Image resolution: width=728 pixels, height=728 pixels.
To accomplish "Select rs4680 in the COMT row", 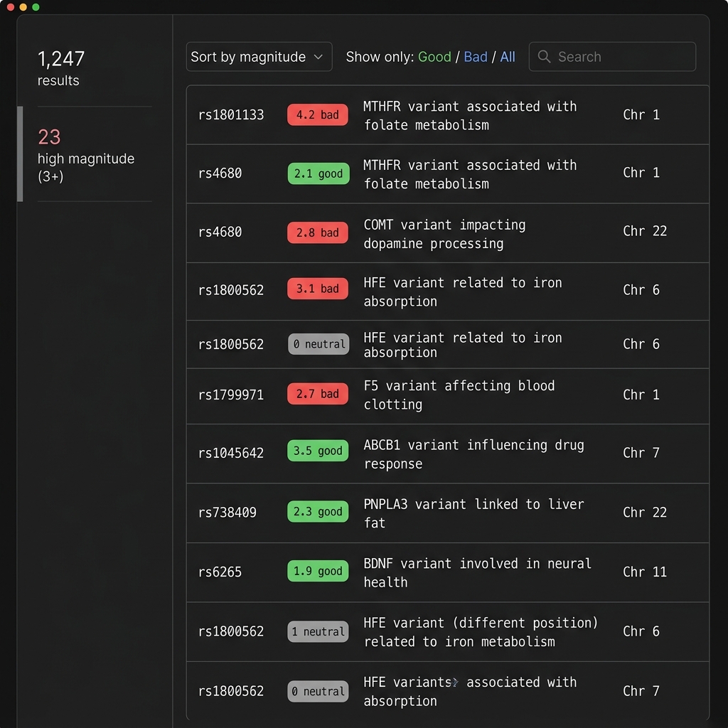I will coord(220,232).
